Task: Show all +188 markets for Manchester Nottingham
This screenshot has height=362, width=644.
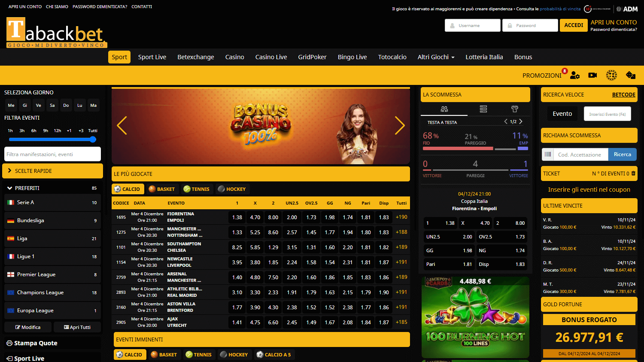Action: [401, 232]
